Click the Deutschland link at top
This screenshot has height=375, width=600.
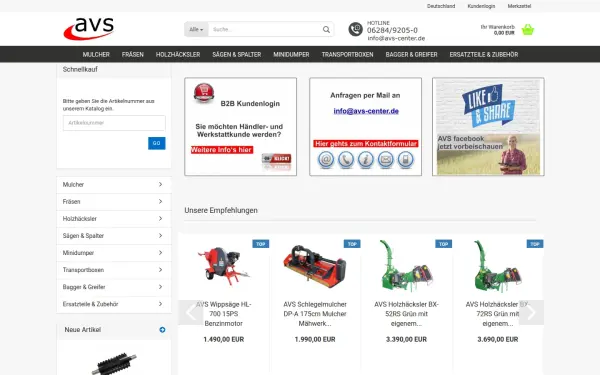coord(441,6)
